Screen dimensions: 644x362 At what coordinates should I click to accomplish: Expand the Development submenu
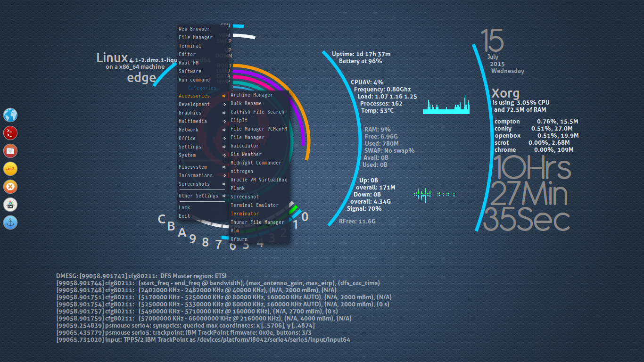(x=203, y=104)
